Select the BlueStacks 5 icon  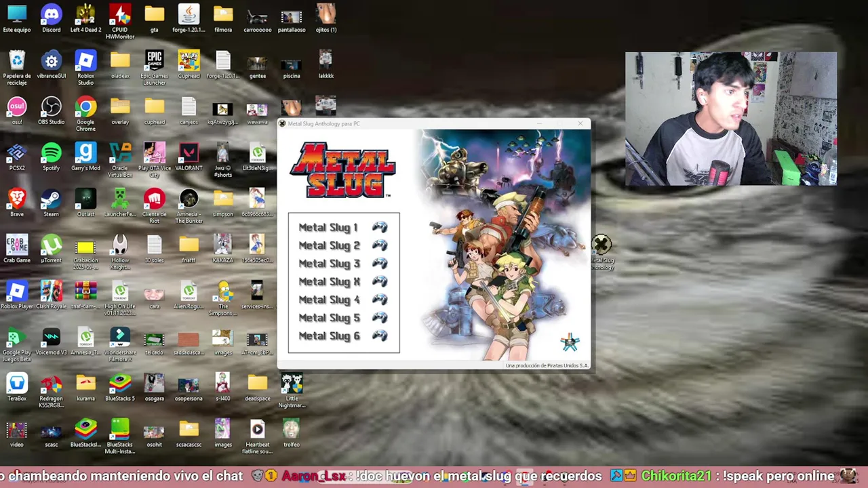(x=120, y=387)
